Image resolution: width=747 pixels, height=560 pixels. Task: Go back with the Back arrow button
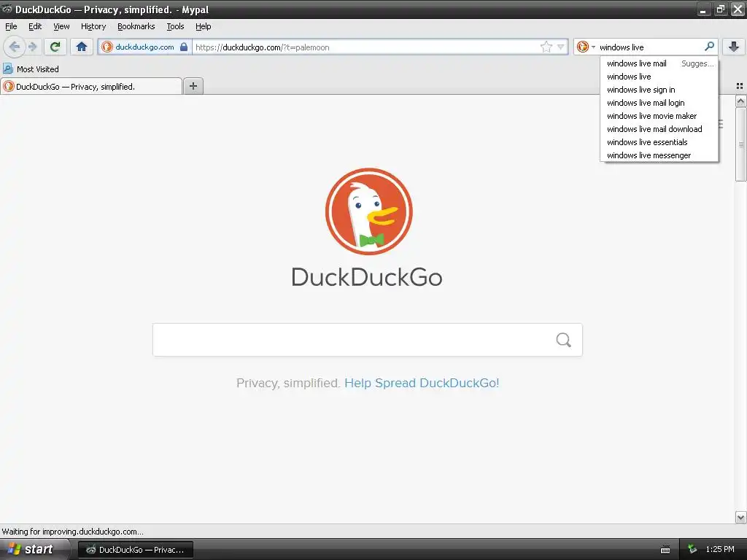15,47
